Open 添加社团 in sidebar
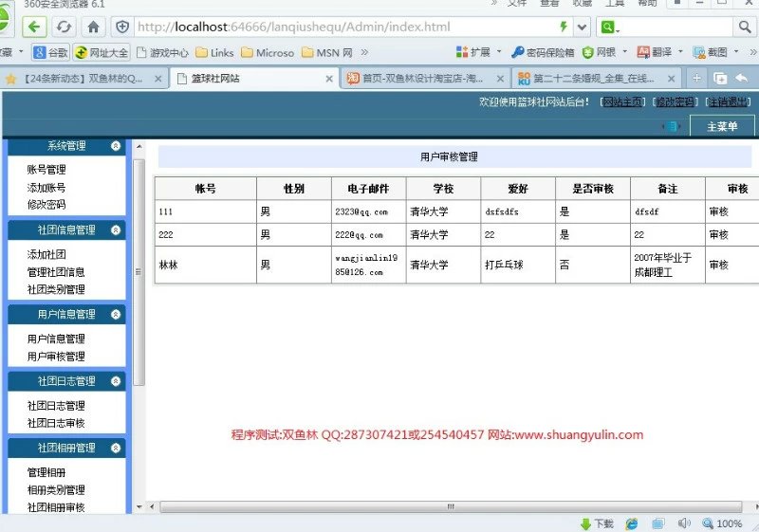 click(46, 254)
